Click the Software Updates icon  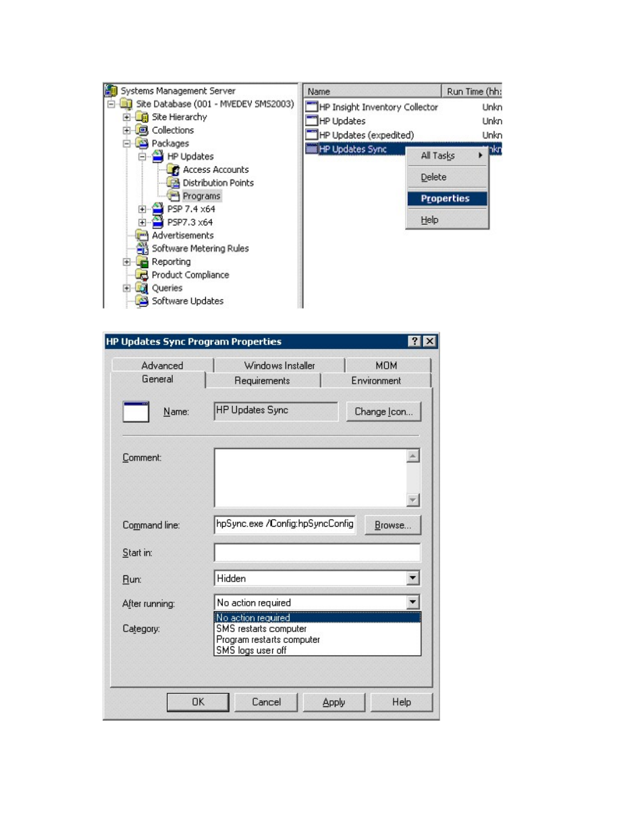[142, 301]
